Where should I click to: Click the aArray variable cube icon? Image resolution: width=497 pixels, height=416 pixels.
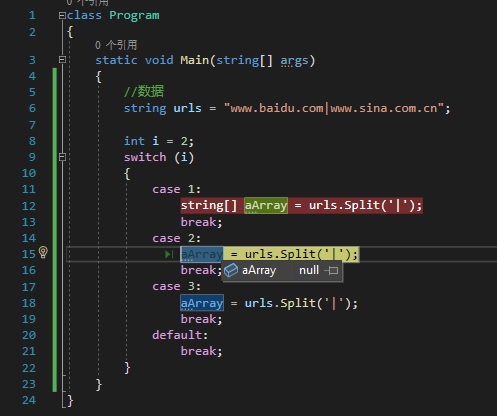click(x=231, y=270)
